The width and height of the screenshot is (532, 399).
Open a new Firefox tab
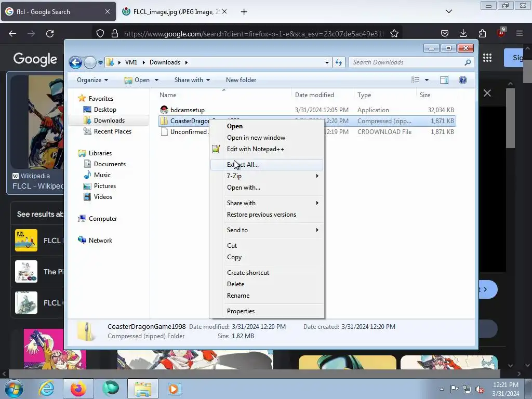244,12
